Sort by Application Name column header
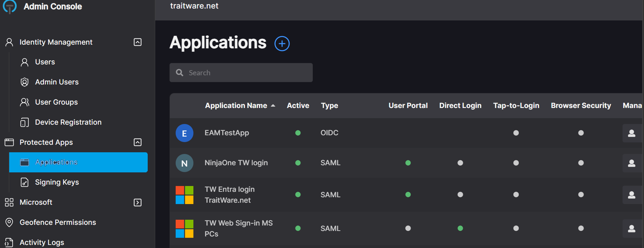Image resolution: width=644 pixels, height=248 pixels. tap(236, 106)
